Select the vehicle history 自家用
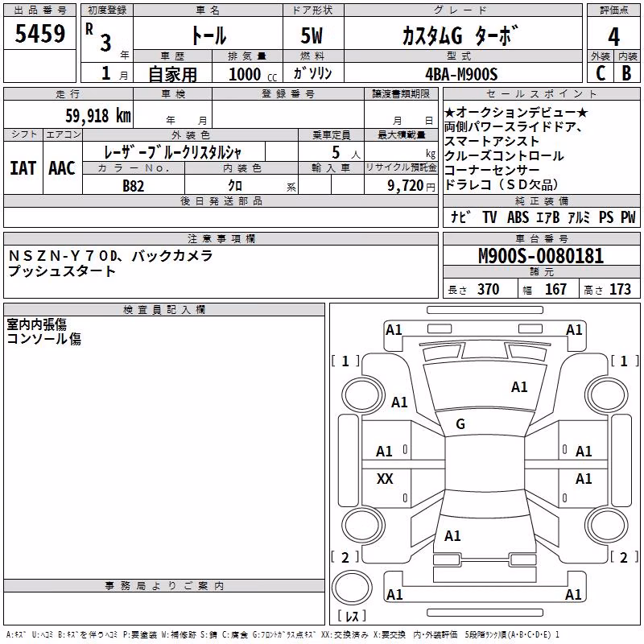The height and width of the screenshot is (644, 644). click(173, 74)
